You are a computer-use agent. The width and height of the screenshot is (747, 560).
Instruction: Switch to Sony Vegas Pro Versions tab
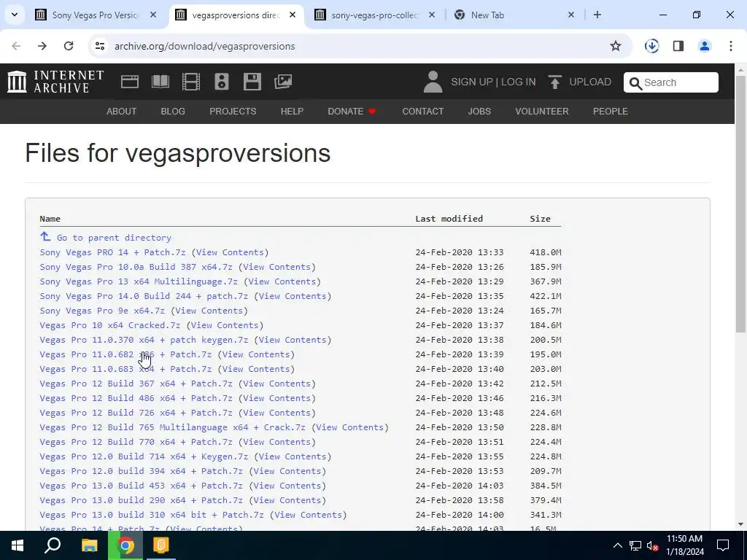96,15
